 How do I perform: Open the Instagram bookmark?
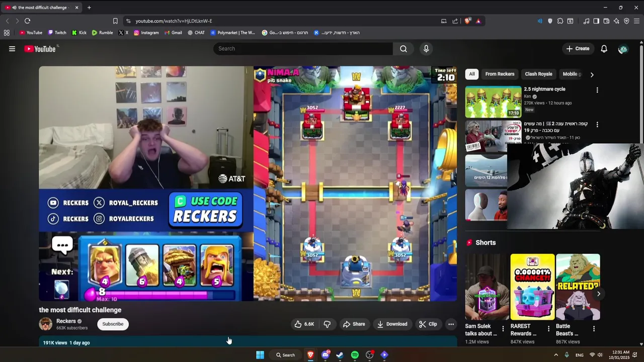click(x=146, y=33)
